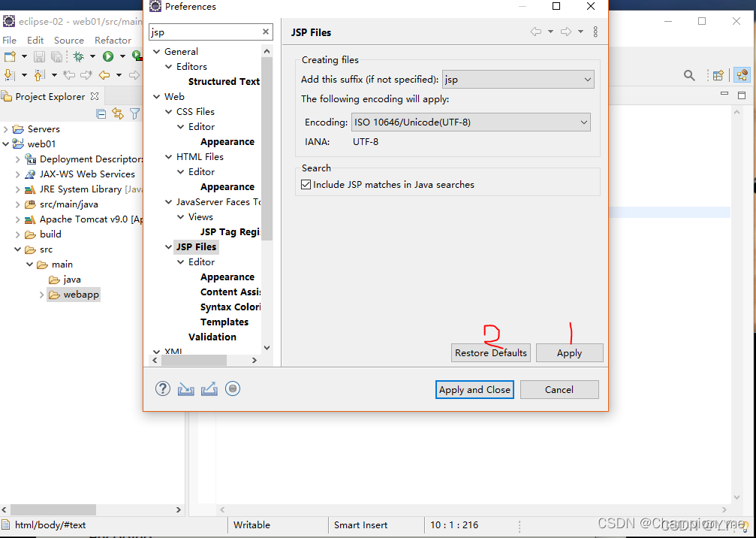Open the Source menu
The image size is (756, 538).
click(x=69, y=40)
